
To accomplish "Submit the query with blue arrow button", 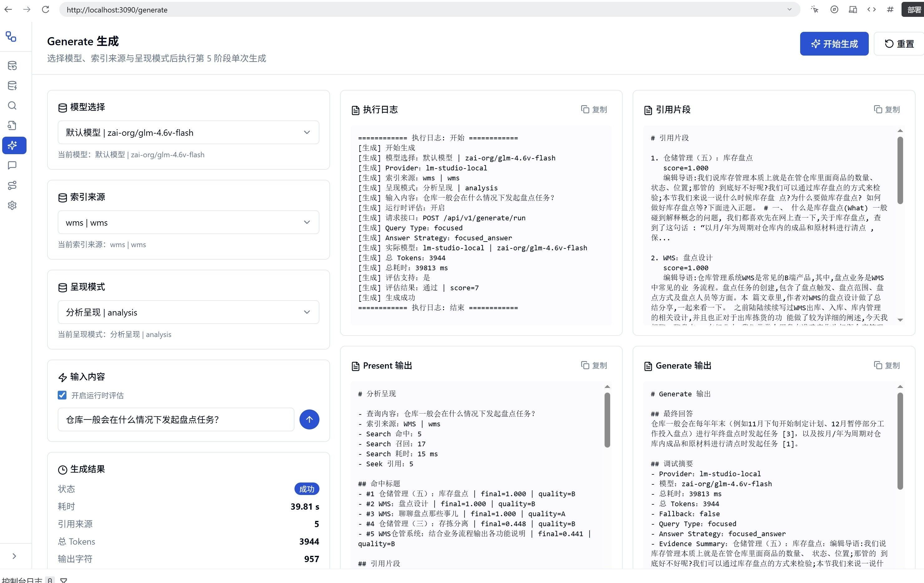I will tap(309, 419).
